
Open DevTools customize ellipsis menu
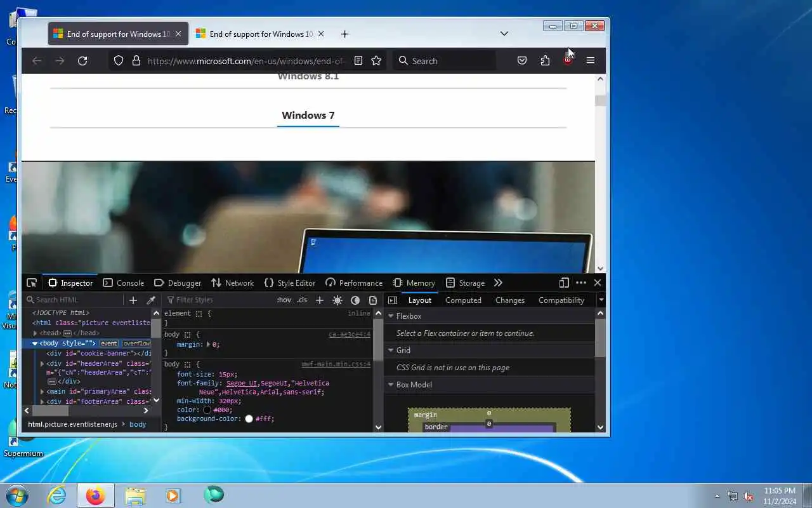point(581,283)
